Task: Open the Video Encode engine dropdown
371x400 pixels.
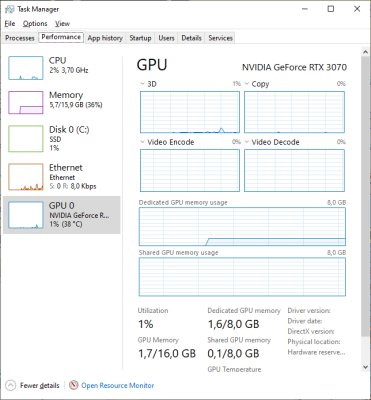Action: pyautogui.click(x=142, y=142)
